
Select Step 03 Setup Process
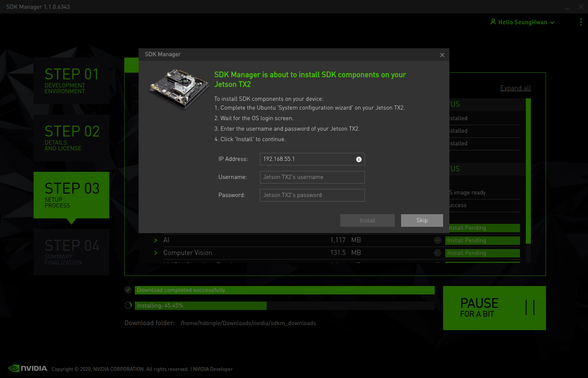pyautogui.click(x=71, y=195)
